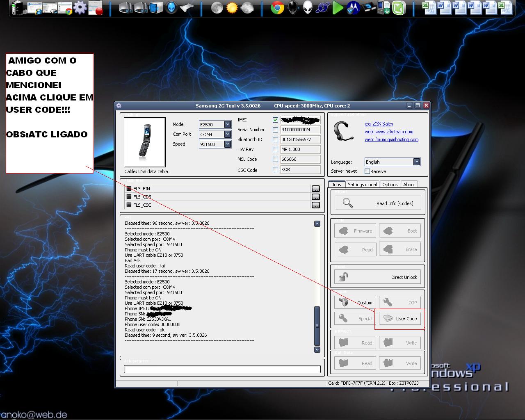Click the moon icon in dock

click(x=217, y=8)
